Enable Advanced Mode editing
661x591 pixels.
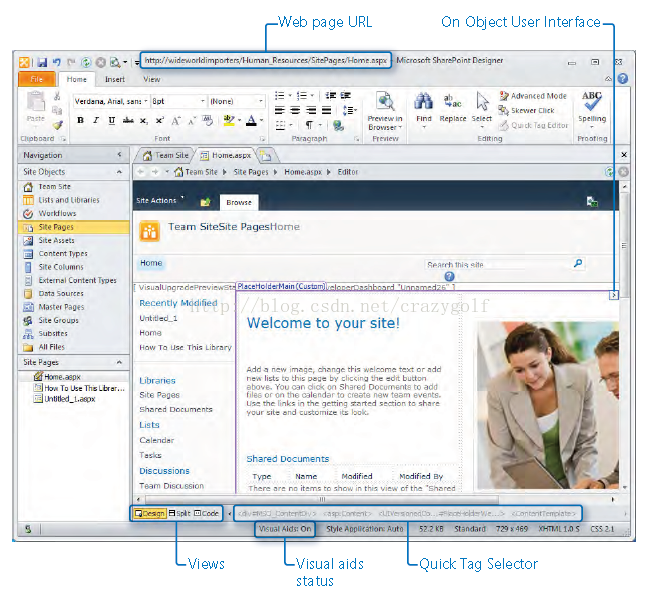pos(533,96)
